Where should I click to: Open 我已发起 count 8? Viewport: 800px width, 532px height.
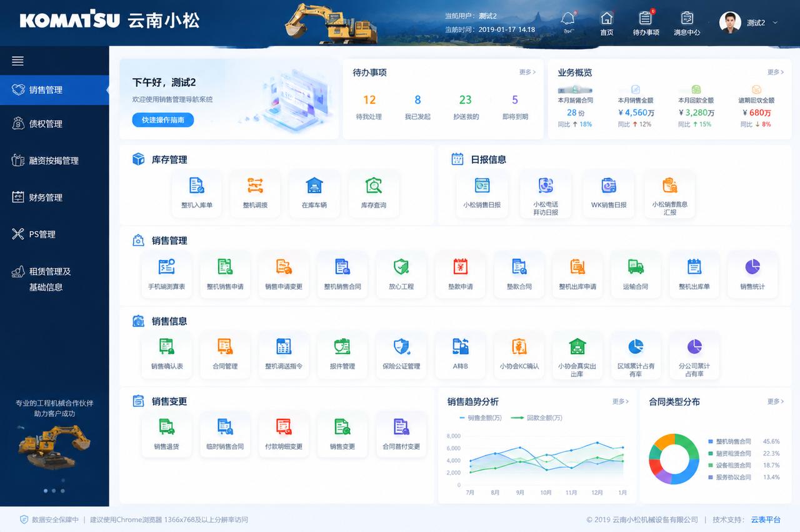(417, 99)
